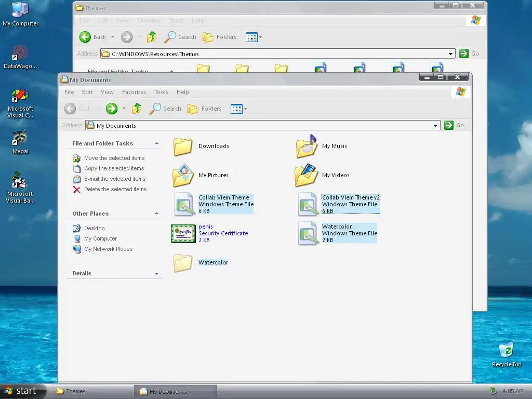Open the Edit menu in My Documents

click(x=87, y=92)
